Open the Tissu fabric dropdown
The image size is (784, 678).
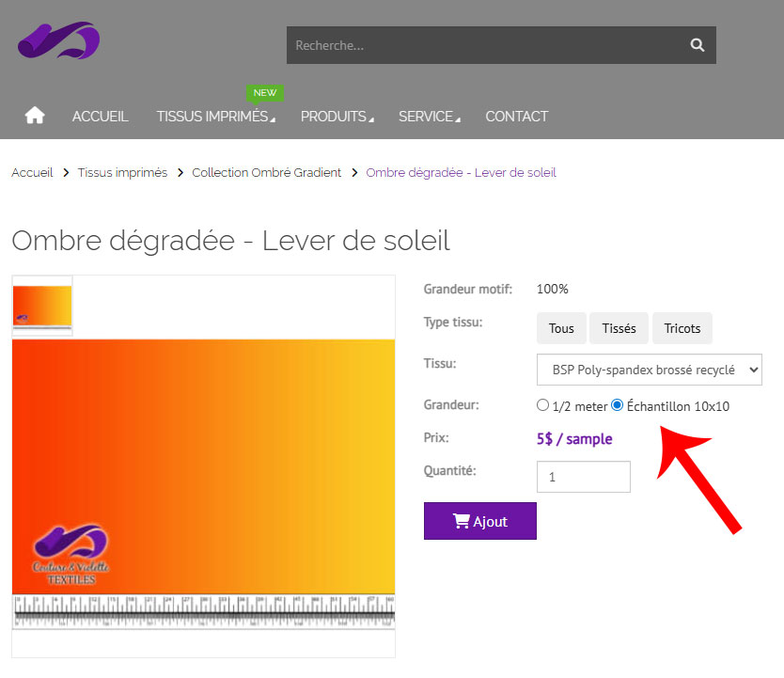[x=649, y=370]
